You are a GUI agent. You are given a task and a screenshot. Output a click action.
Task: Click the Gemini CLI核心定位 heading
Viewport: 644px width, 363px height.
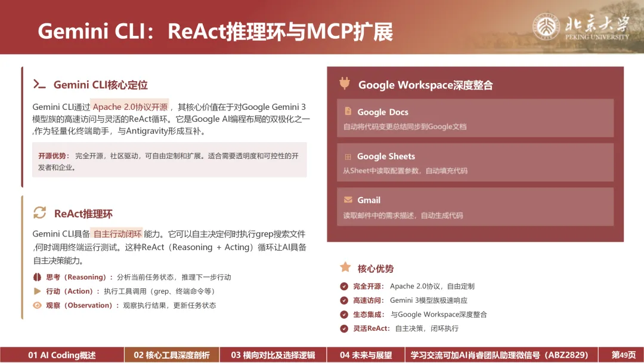[x=101, y=85]
